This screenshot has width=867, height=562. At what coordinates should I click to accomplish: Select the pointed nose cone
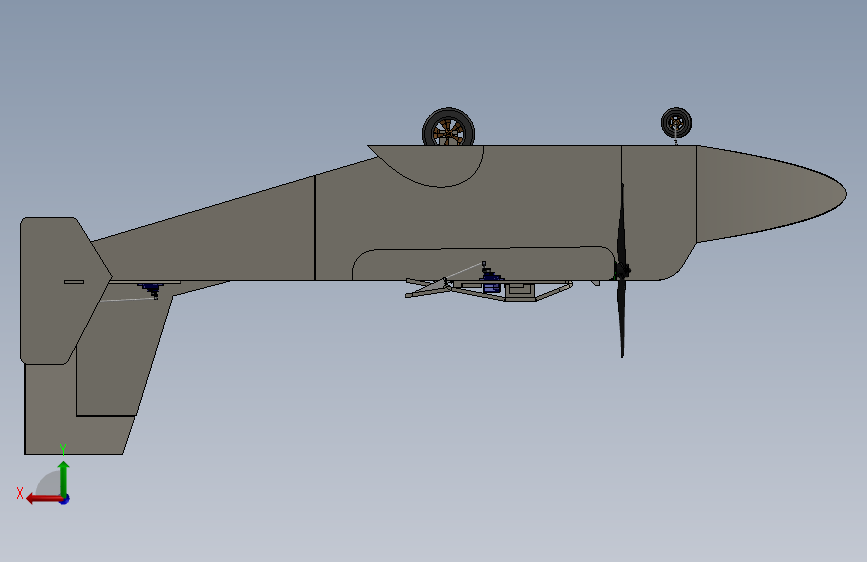771,194
